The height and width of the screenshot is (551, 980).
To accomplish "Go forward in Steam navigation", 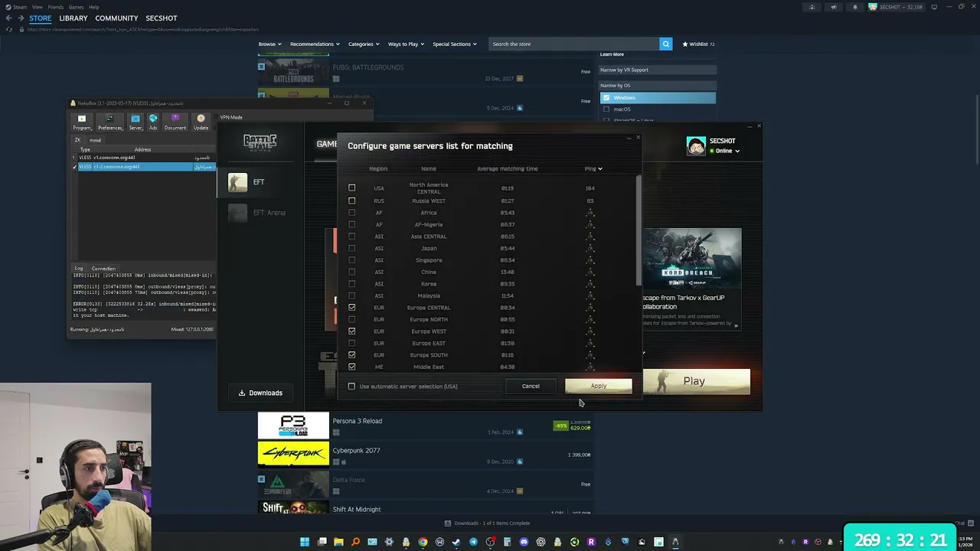I will tap(20, 18).
